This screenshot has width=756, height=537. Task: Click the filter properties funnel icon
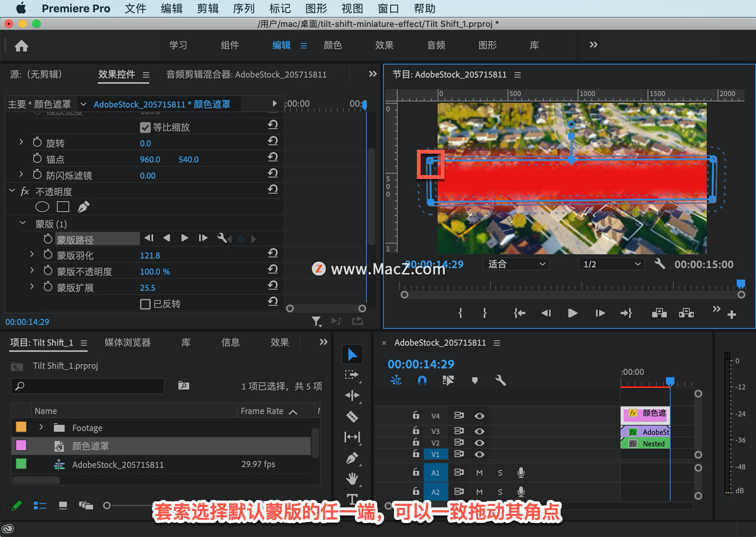click(316, 322)
